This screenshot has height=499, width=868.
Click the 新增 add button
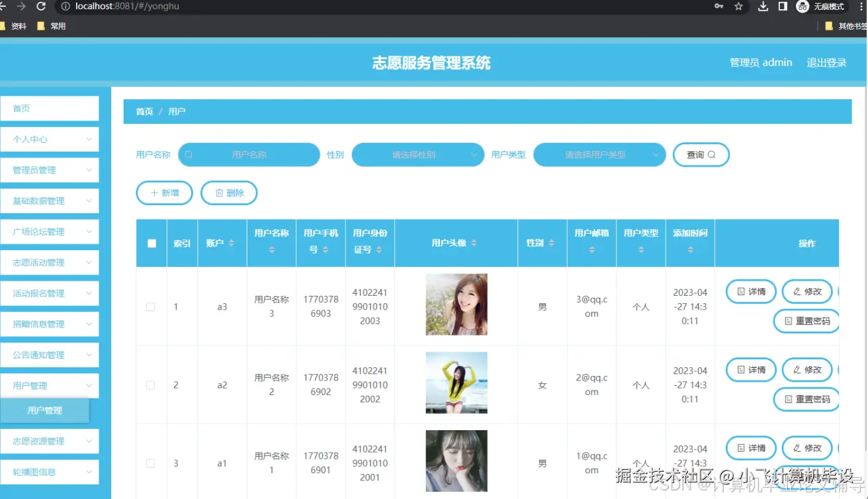pos(164,193)
